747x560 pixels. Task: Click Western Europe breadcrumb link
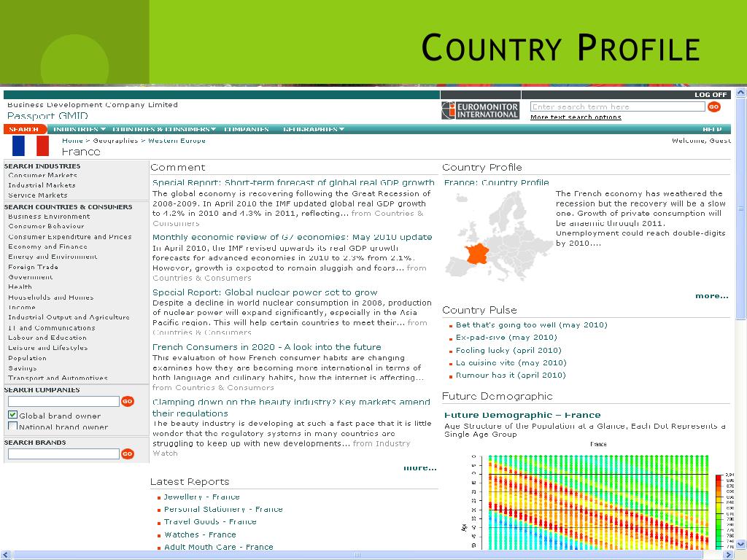pos(177,141)
